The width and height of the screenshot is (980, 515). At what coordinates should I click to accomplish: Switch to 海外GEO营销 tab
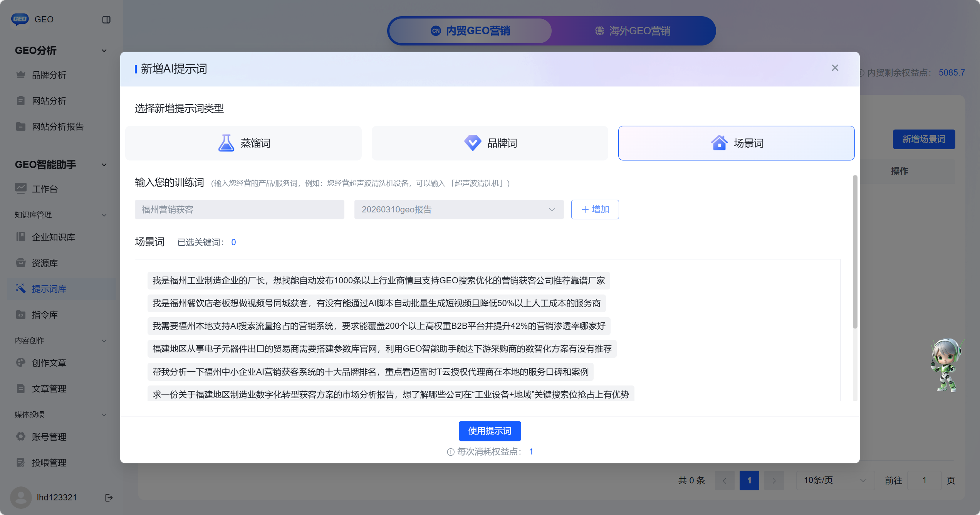tap(633, 31)
